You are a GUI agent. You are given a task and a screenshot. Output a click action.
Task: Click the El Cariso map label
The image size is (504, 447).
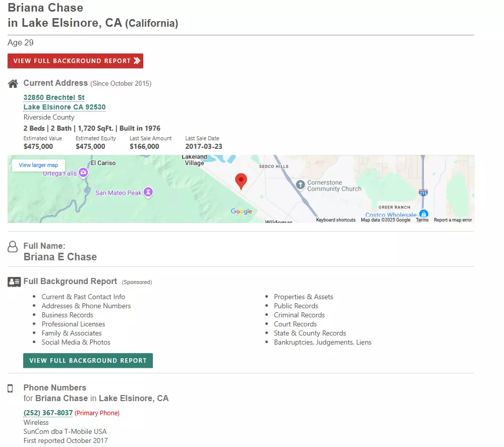click(103, 163)
